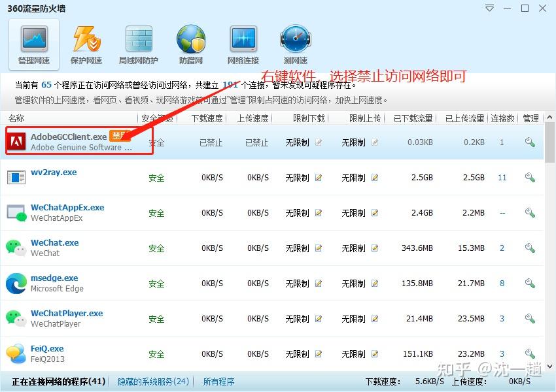
Task: Click the AdobeGCClient.exe application icon
Action: (16, 141)
